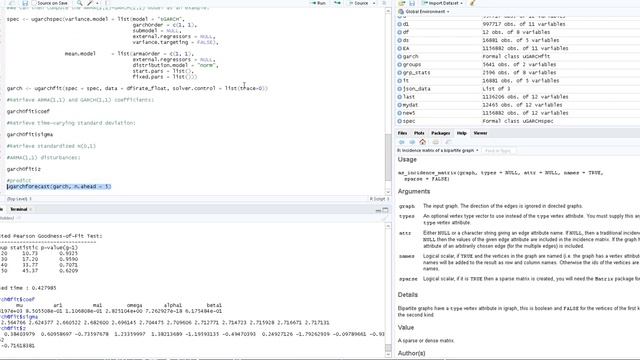Expand the ft data object
Viewport: 640px width, 360px height.
pos(400,81)
